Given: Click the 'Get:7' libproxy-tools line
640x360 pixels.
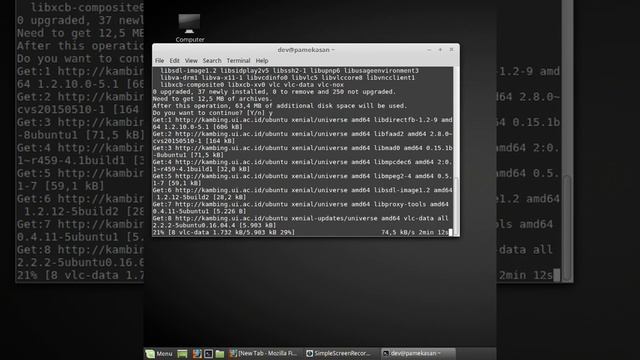Looking at the screenshot, I should click(x=300, y=204).
